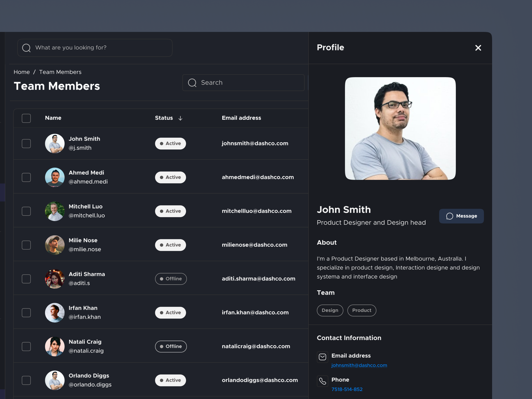Click Ahmed Medi's profile picture
Image resolution: width=532 pixels, height=399 pixels.
click(55, 177)
